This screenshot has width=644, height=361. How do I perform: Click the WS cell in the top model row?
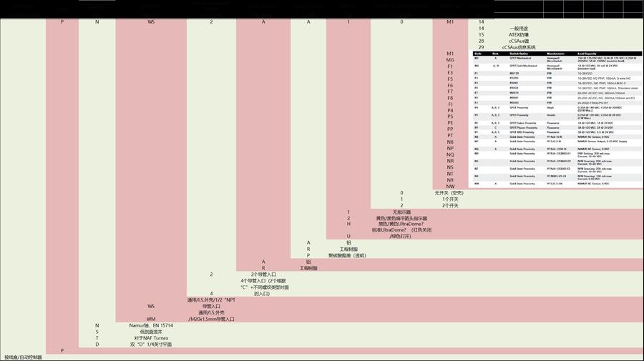pos(151,22)
